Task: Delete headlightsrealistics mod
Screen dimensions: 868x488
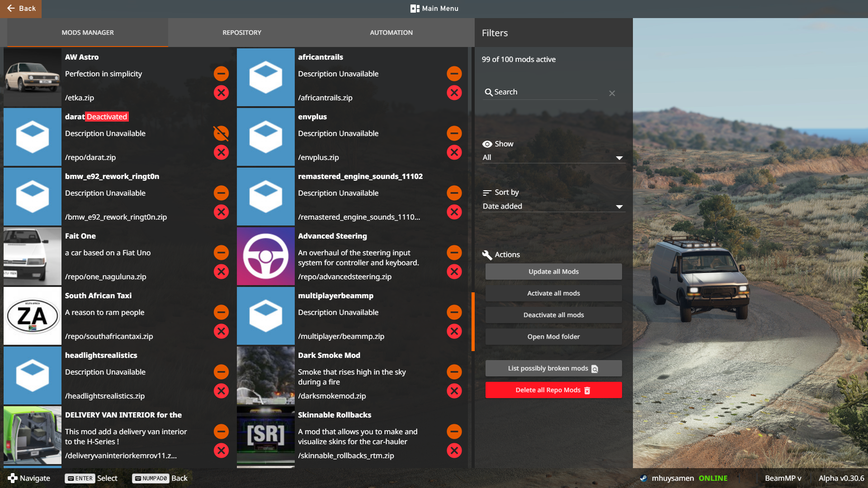Action: (x=221, y=391)
